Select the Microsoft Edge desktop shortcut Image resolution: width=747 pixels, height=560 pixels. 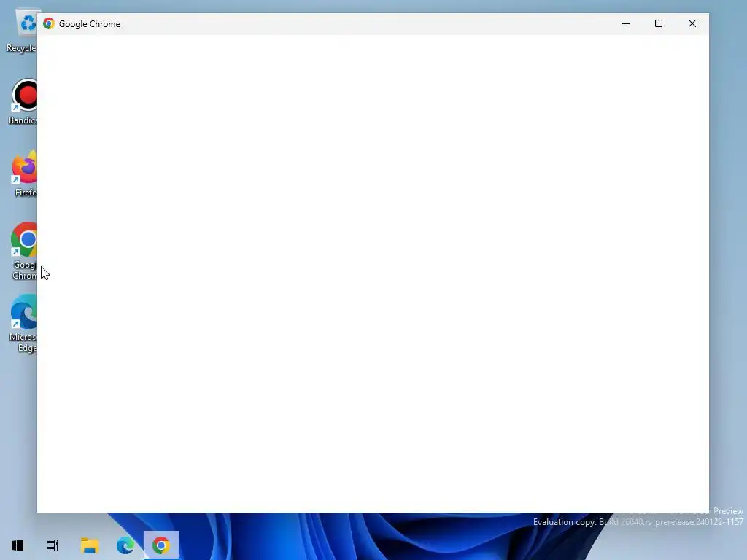point(24,323)
